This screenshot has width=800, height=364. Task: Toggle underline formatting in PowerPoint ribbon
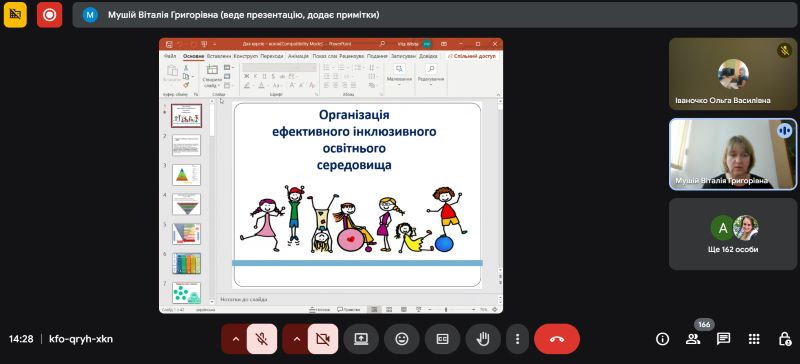click(x=264, y=76)
